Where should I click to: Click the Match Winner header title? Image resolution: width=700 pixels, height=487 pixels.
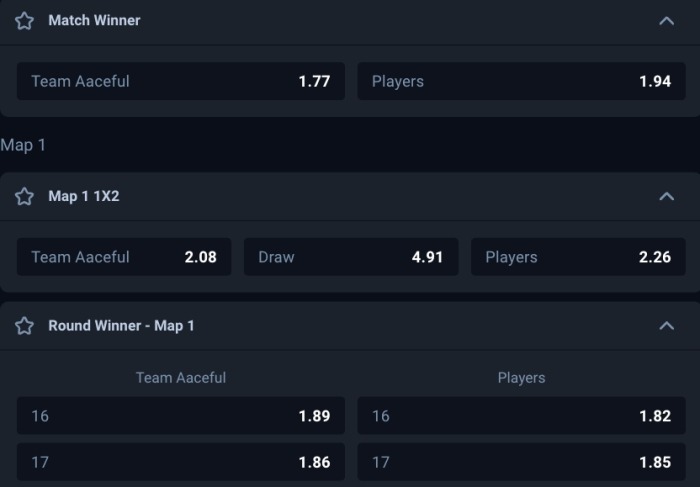coord(94,21)
